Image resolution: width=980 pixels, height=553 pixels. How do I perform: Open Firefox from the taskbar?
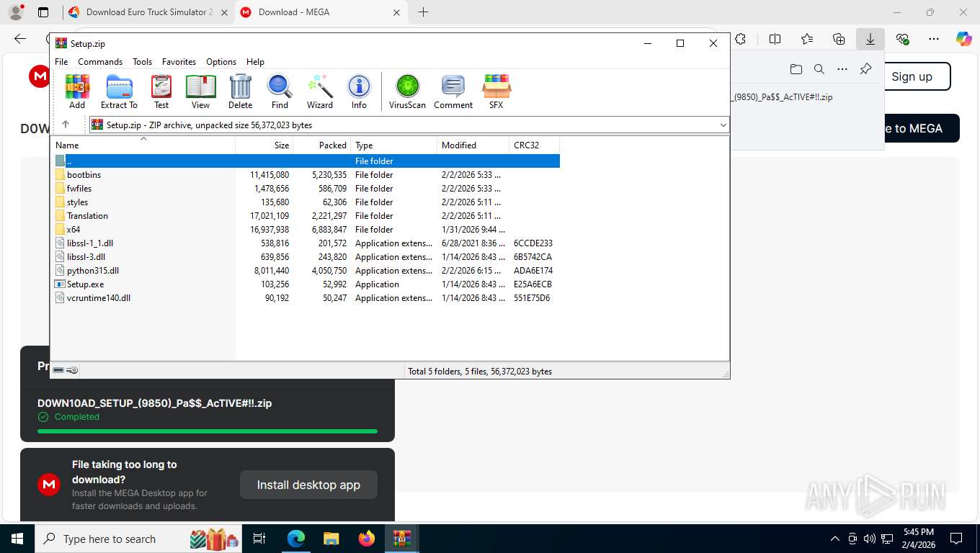(x=367, y=539)
